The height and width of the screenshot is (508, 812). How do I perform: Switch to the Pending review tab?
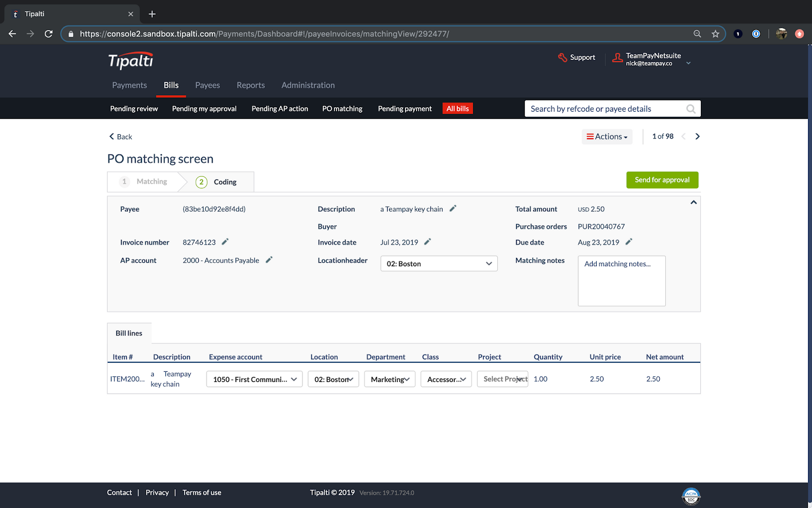(134, 109)
